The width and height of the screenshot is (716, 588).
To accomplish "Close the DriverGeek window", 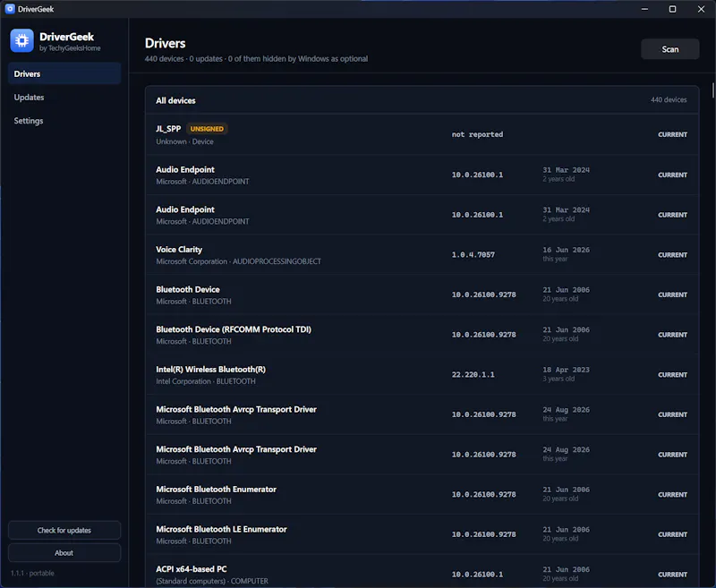I will 701,9.
